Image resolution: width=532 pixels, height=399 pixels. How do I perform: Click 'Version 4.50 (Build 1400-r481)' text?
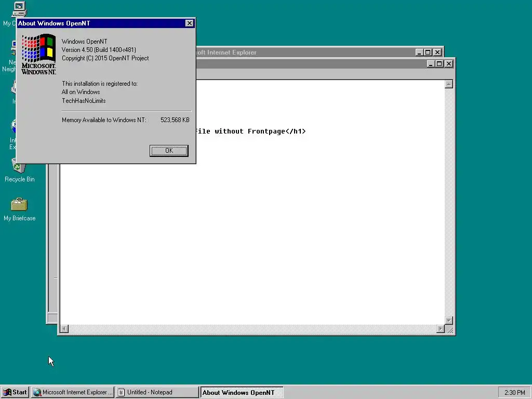pos(99,50)
